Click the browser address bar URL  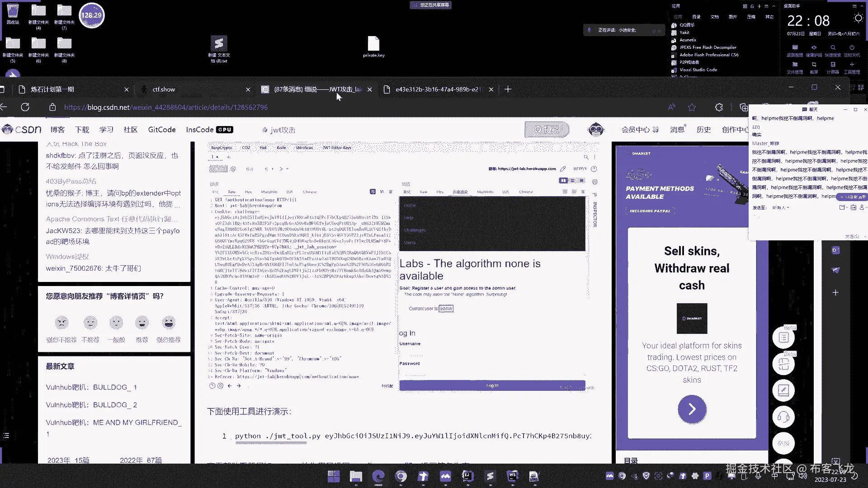point(166,108)
